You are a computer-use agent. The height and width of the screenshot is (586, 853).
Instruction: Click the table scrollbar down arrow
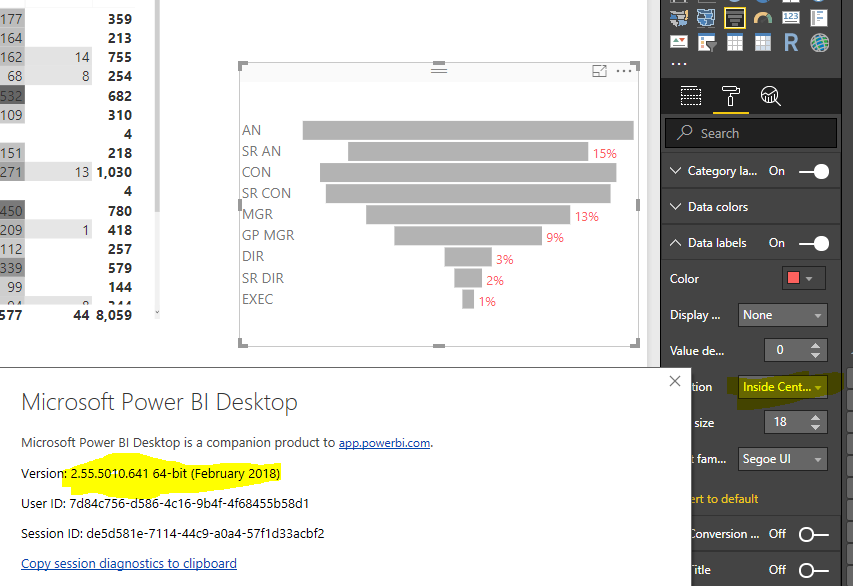157,313
